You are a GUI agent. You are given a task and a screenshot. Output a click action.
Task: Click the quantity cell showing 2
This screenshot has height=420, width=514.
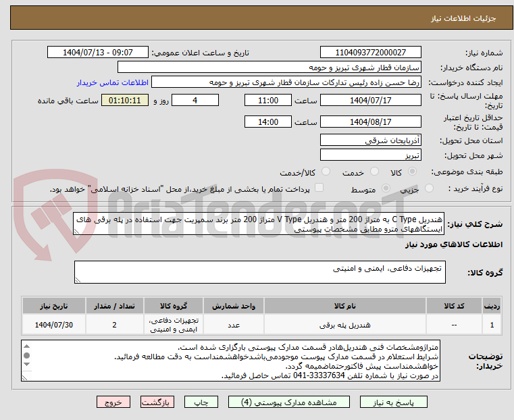click(x=114, y=325)
